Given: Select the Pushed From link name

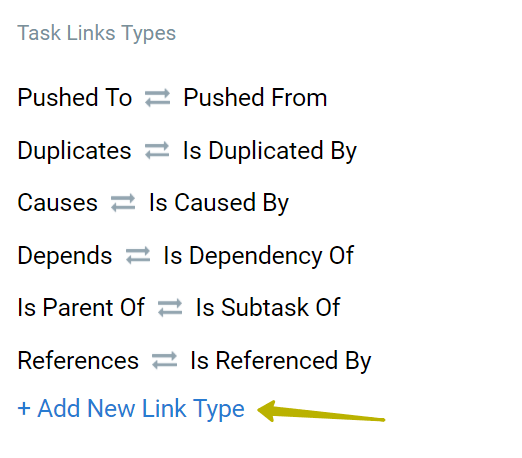Looking at the screenshot, I should point(255,98).
